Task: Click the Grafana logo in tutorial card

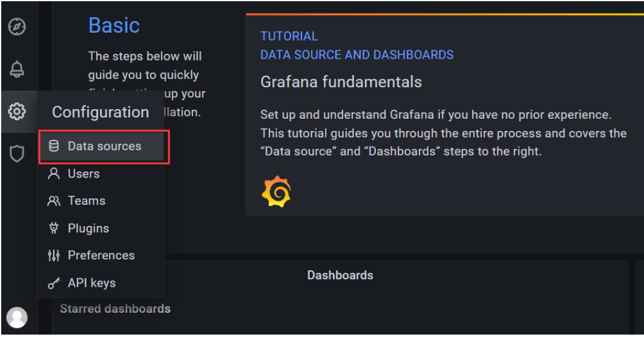Action: tap(277, 192)
